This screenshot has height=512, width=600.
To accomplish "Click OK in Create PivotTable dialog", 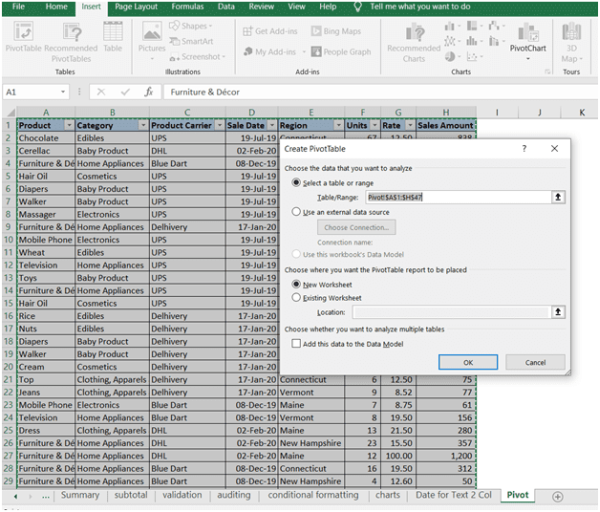I will (x=467, y=362).
